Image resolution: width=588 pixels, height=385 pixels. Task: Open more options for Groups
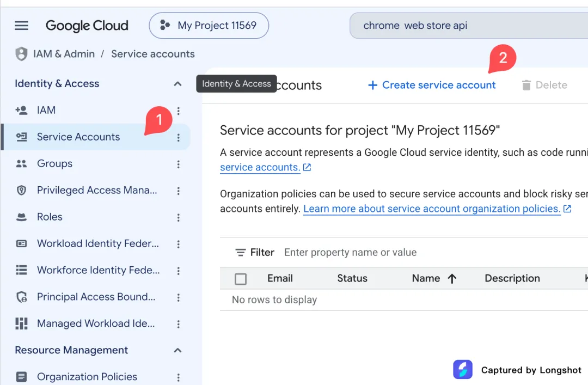tap(179, 164)
